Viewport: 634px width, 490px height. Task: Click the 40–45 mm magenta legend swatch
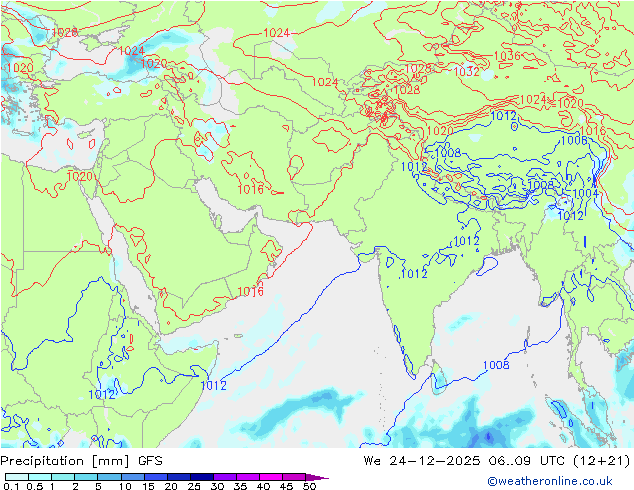tap(271, 477)
